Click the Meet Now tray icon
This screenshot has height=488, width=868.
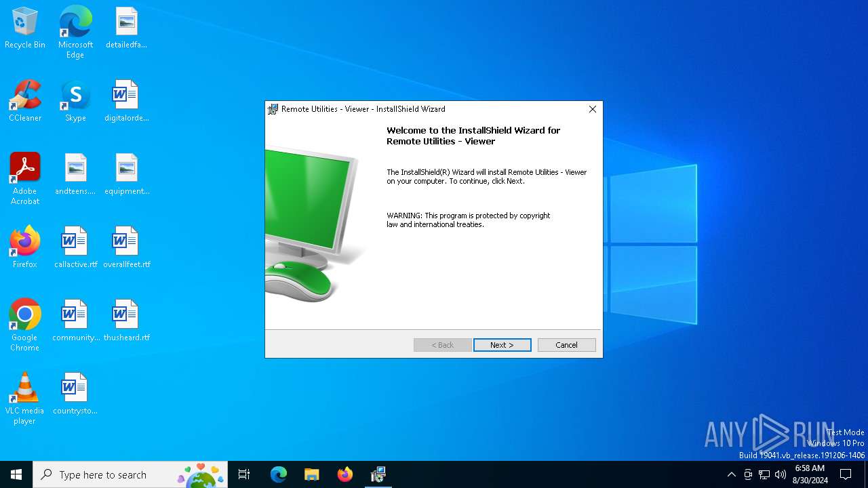tap(748, 474)
